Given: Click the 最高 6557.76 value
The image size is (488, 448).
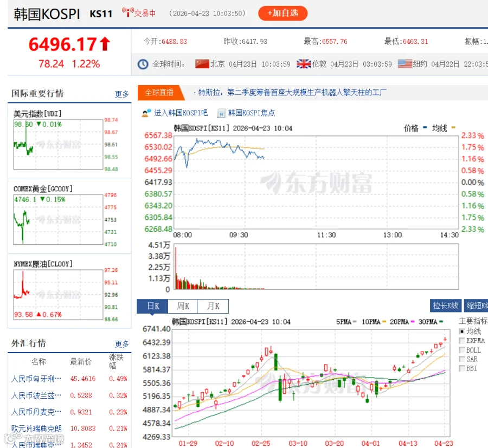Looking at the screenshot, I should [x=335, y=41].
